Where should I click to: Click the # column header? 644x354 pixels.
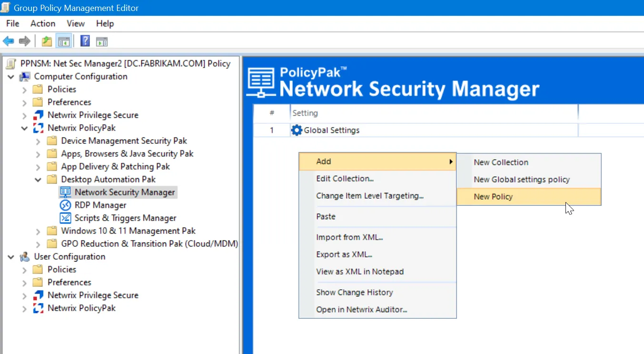point(272,113)
